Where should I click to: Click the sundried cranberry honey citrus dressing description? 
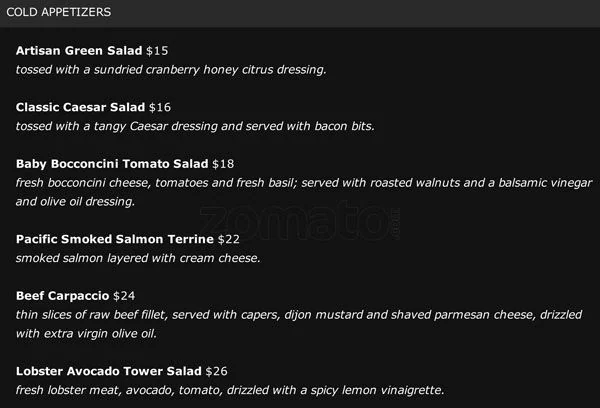(171, 70)
